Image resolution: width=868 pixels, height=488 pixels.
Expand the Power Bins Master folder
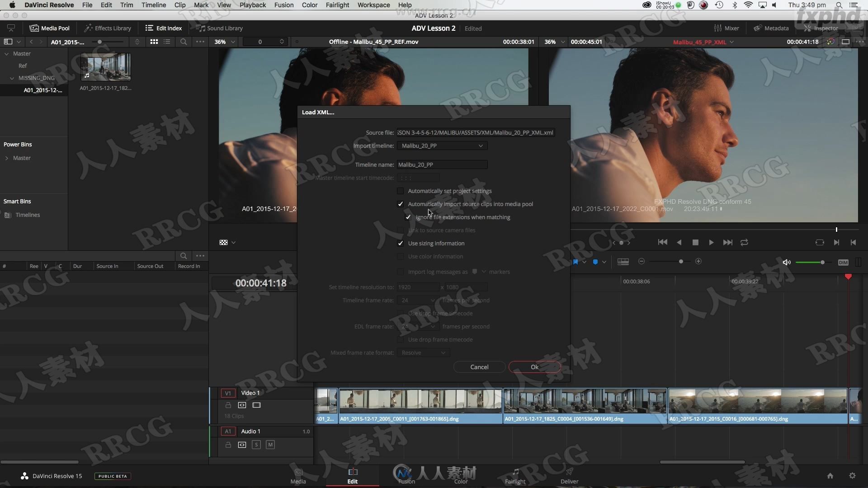(x=7, y=158)
